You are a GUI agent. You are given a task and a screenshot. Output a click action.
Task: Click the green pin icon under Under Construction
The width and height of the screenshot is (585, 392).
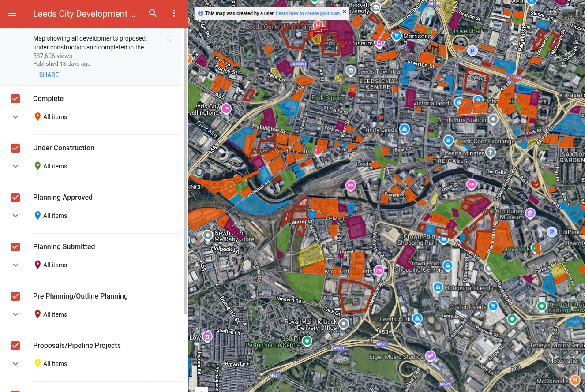[x=37, y=166]
